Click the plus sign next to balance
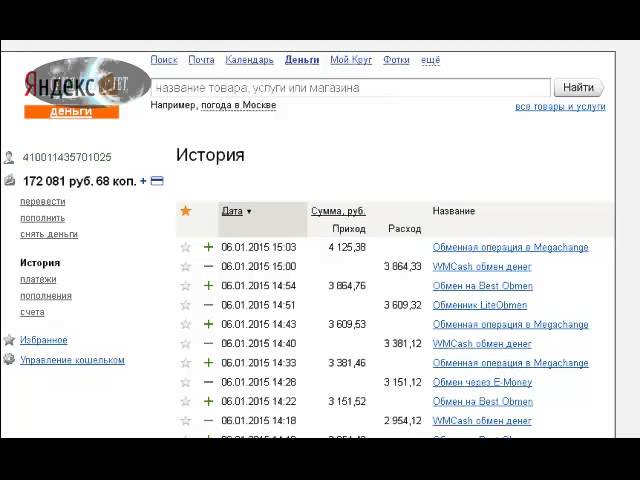 (143, 181)
